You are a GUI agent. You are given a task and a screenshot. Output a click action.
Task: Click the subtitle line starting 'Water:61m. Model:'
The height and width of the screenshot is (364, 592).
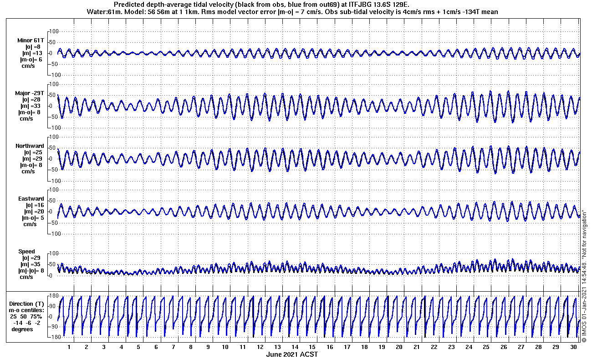point(292,11)
